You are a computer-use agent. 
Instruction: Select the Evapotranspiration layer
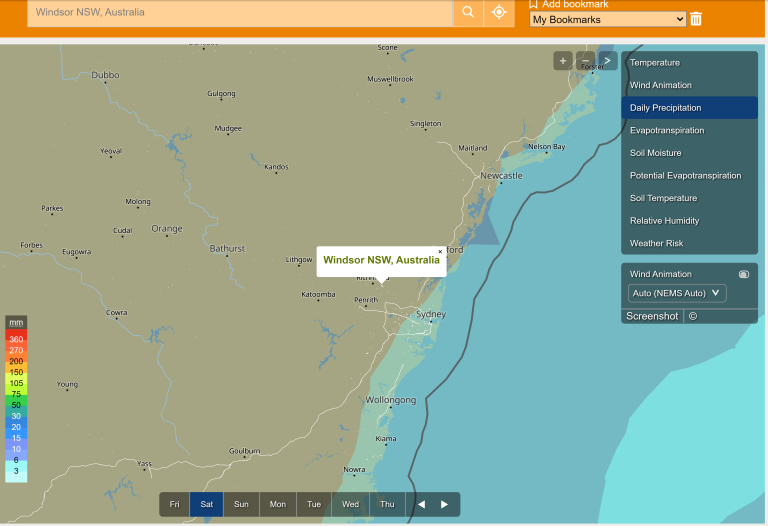tap(689, 130)
